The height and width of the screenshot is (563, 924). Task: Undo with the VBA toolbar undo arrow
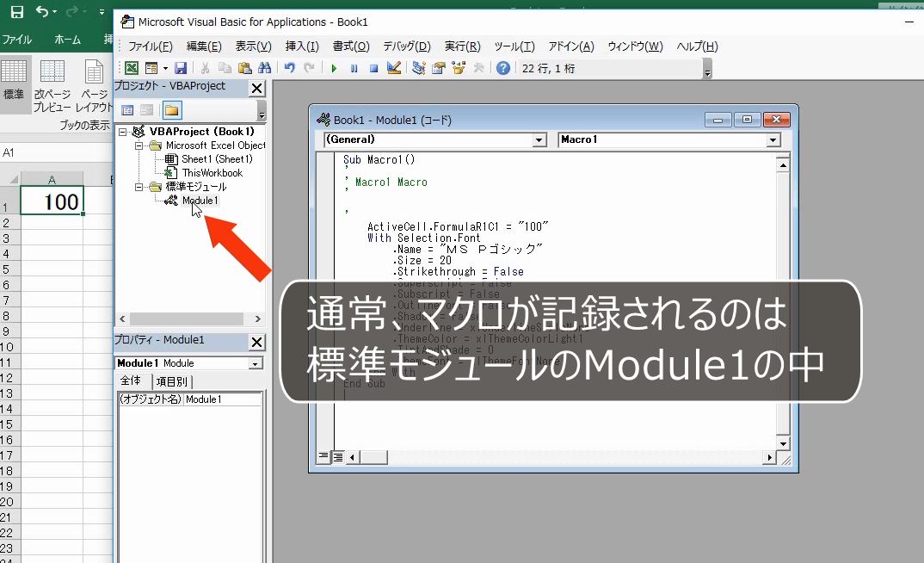(289, 68)
